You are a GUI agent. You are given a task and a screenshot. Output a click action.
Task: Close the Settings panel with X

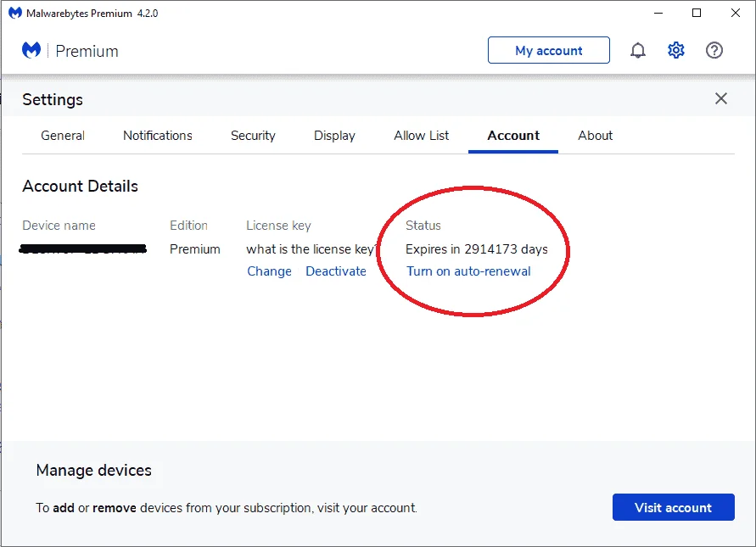point(721,98)
